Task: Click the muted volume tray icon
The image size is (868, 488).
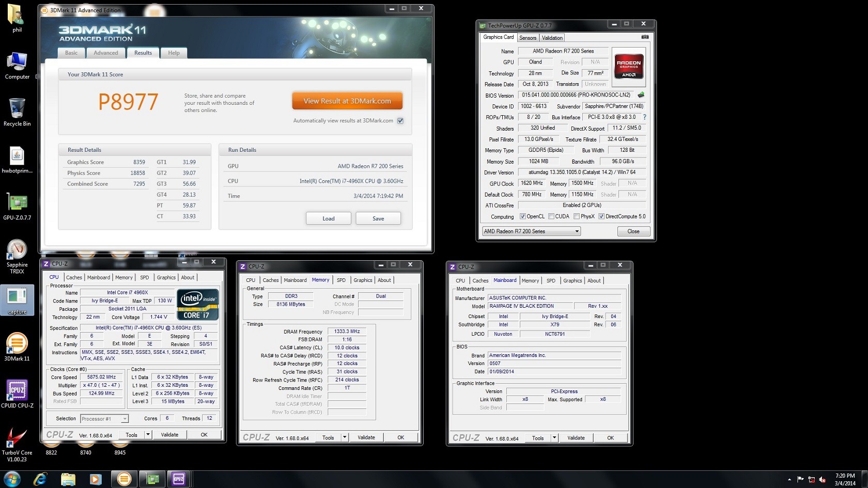Action: pos(823,480)
